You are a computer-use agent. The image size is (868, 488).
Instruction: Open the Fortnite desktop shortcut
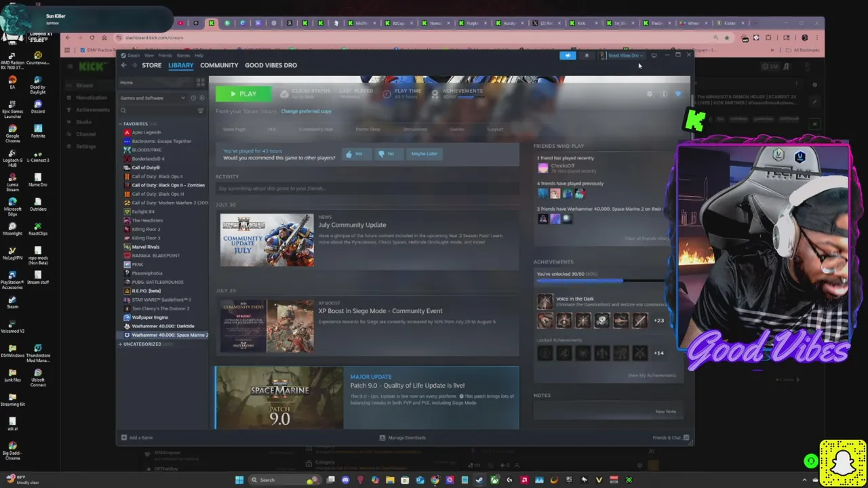[x=38, y=131]
